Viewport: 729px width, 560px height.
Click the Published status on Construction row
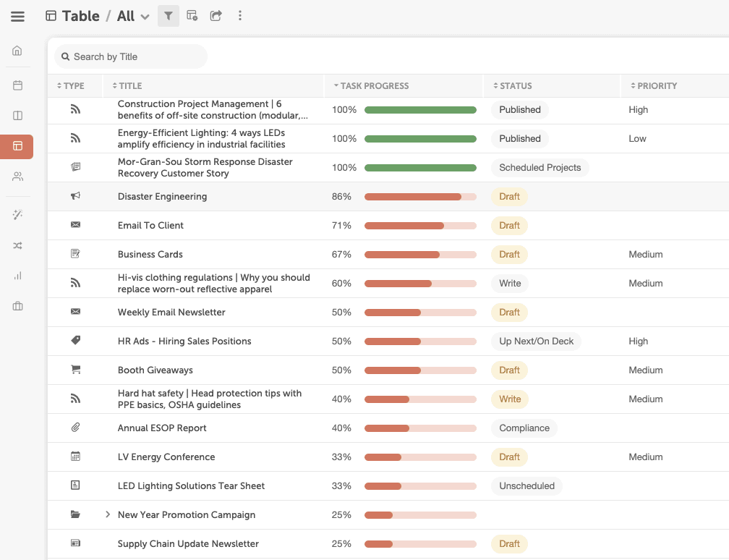point(519,110)
